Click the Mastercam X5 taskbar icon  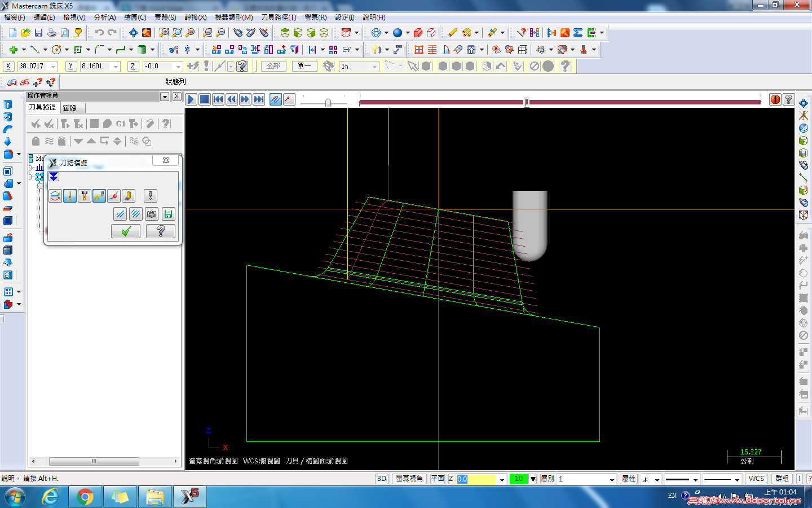(190, 497)
